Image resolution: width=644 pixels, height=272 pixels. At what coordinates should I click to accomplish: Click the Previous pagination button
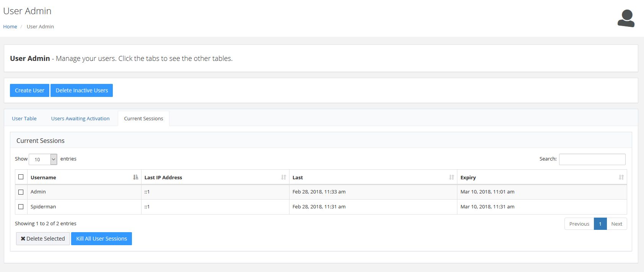pyautogui.click(x=579, y=224)
